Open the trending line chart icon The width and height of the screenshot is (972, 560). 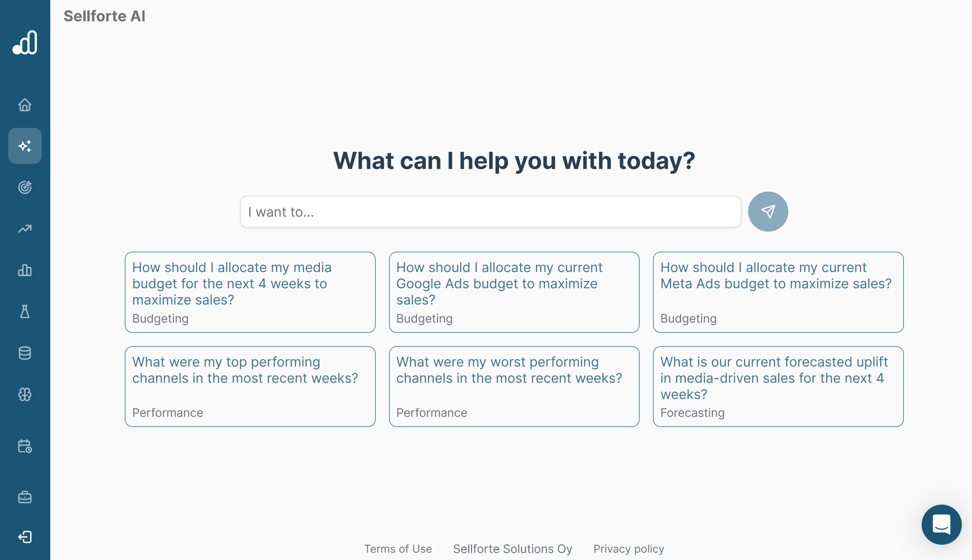pos(25,229)
